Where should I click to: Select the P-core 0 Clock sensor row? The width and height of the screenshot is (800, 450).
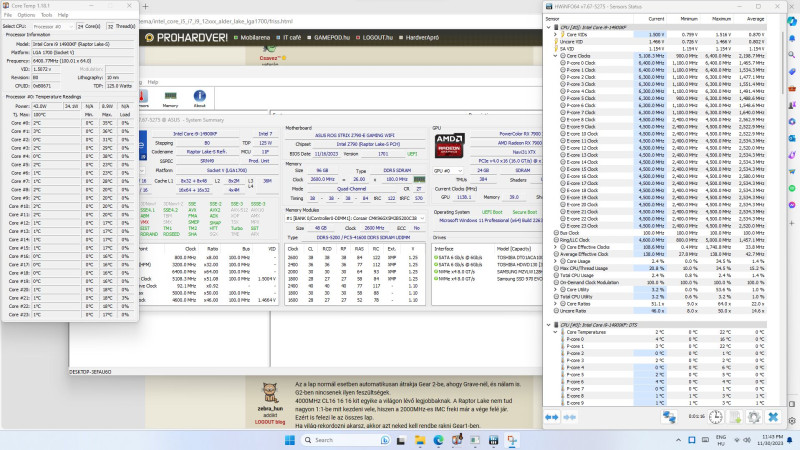658,63
